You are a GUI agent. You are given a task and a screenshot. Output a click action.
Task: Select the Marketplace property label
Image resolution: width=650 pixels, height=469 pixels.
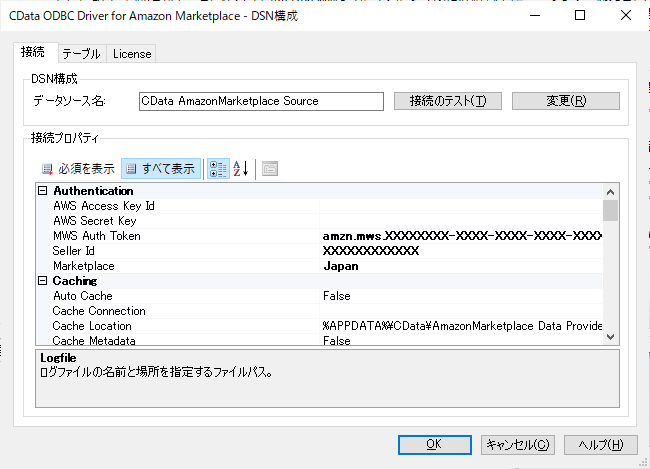pos(83,266)
